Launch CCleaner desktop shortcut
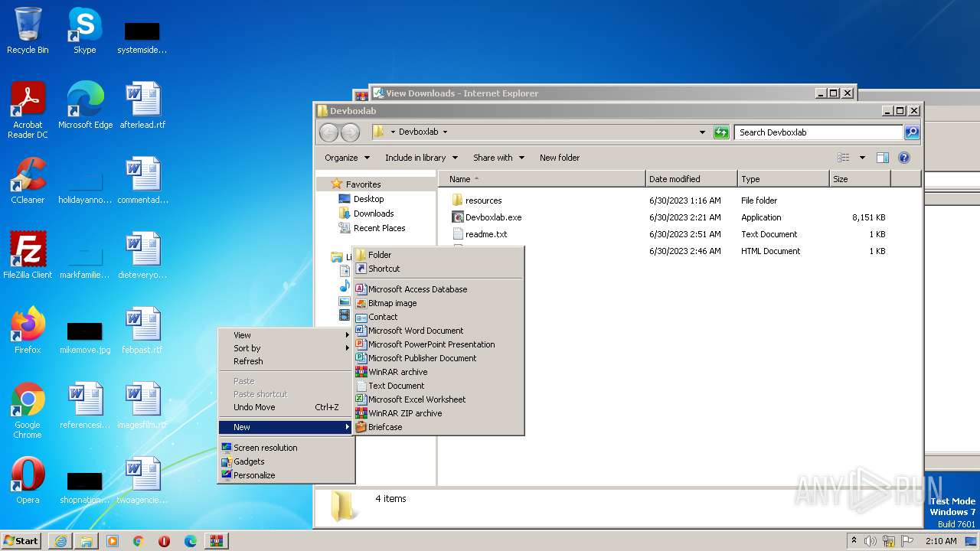Screen dimensions: 980x551 [28, 181]
